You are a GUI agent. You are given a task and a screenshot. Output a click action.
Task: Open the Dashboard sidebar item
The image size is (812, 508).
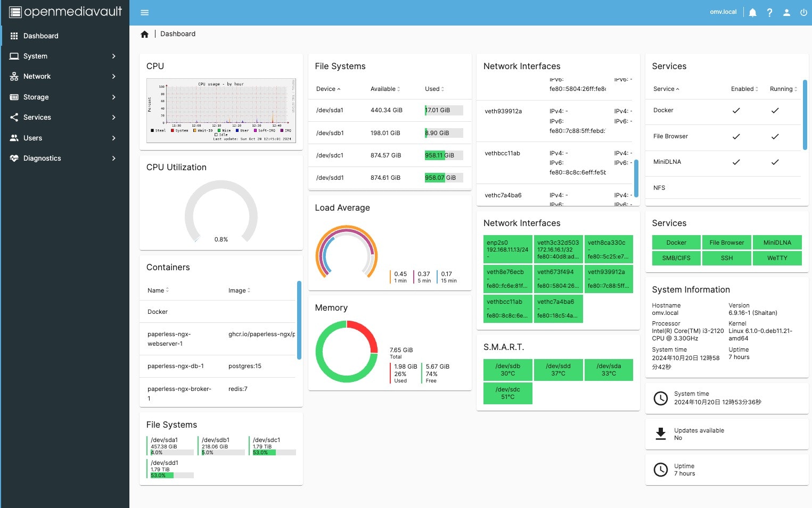[x=64, y=36]
